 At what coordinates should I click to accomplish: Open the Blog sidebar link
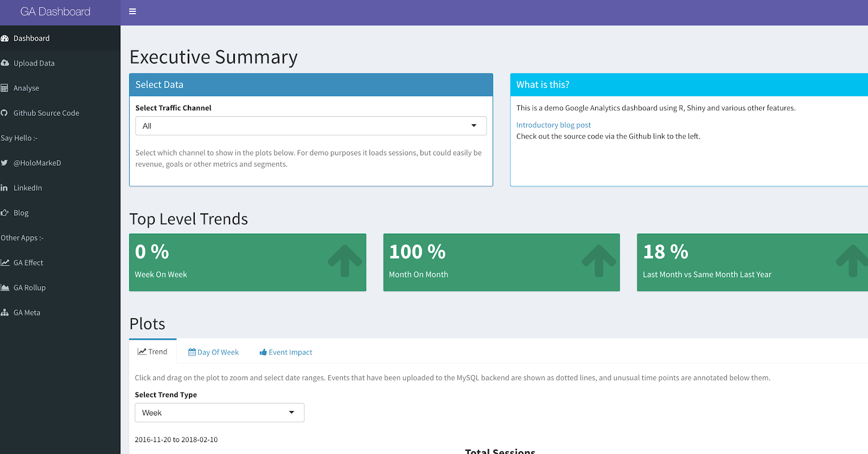60,213
